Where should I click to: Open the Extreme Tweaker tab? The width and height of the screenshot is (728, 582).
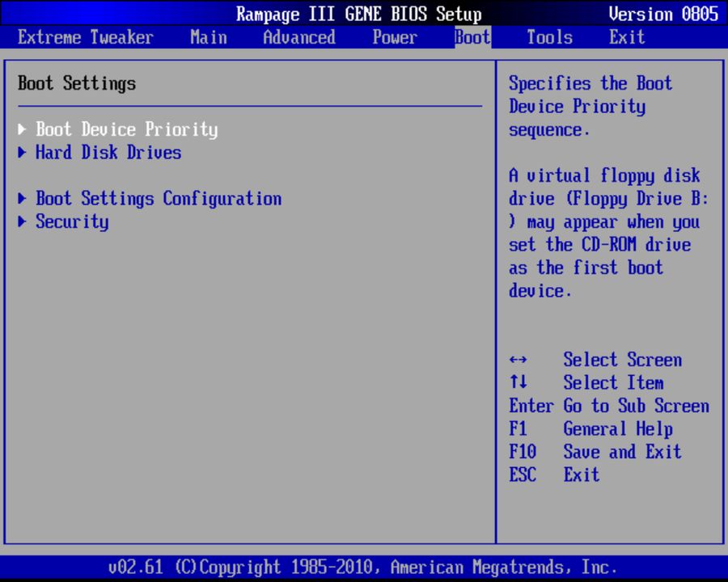(x=86, y=37)
